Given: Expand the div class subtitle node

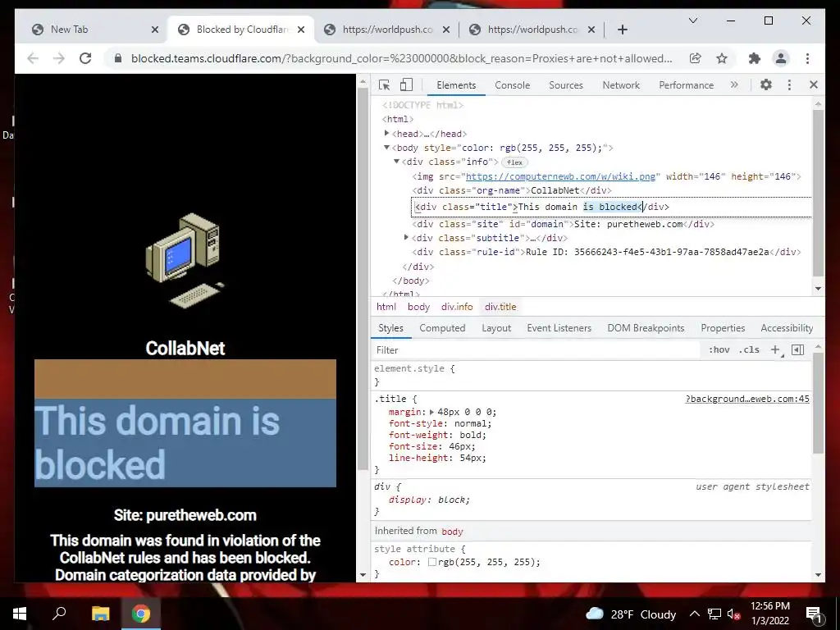Looking at the screenshot, I should (406, 237).
